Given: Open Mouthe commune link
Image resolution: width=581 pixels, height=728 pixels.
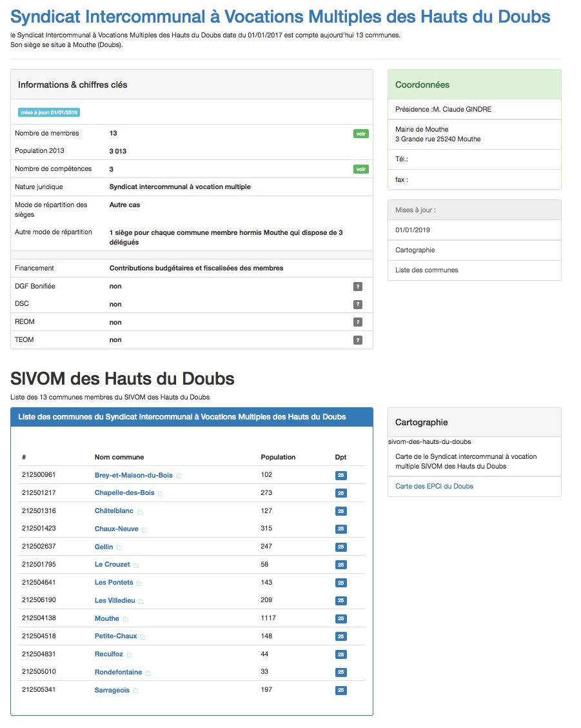Looking at the screenshot, I should (x=107, y=619).
